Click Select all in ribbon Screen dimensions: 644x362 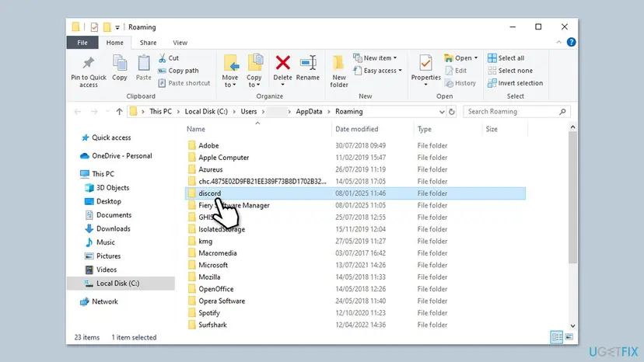[506, 58]
